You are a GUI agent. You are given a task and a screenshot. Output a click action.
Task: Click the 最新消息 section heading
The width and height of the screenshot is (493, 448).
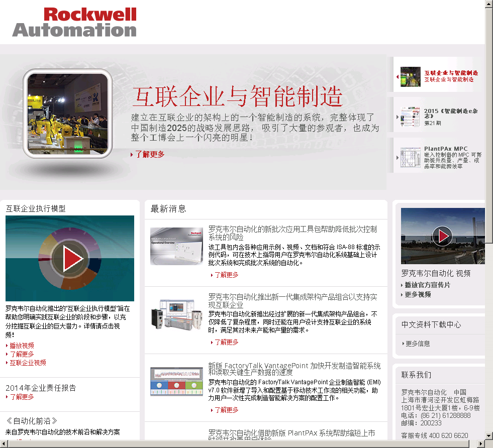point(168,208)
